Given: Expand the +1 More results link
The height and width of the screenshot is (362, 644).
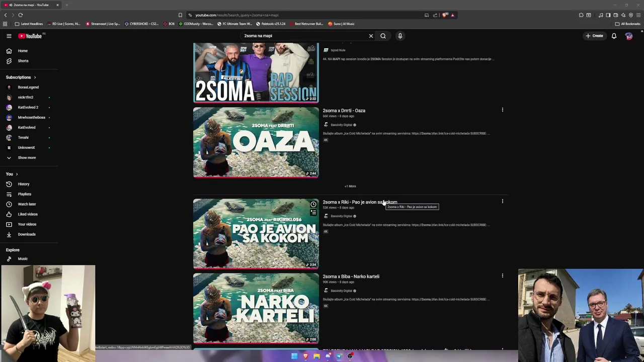Looking at the screenshot, I should point(350,186).
